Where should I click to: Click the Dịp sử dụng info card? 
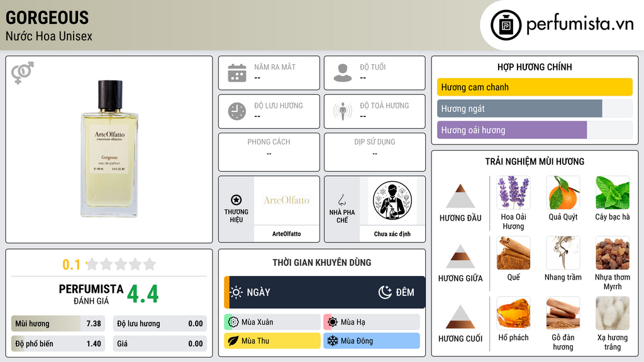(375, 152)
